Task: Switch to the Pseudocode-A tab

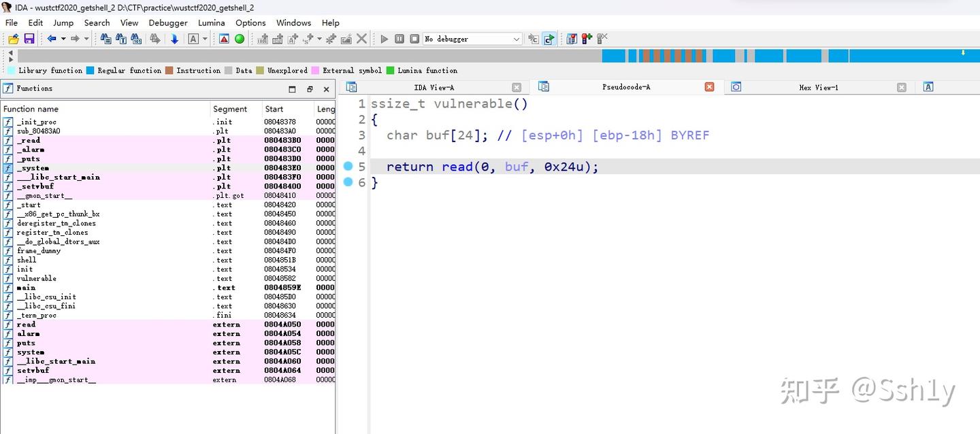Action: (625, 87)
